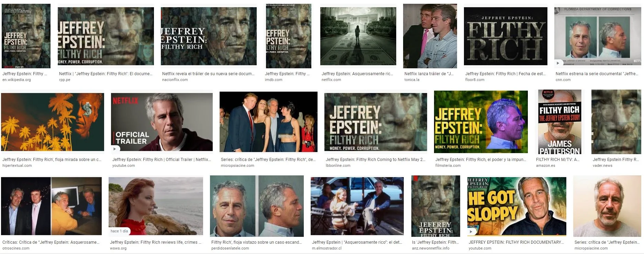Screen dimensions: 644x254
Task: Open the perdidosenlatele.com front and profile image
Action: [x=257, y=206]
